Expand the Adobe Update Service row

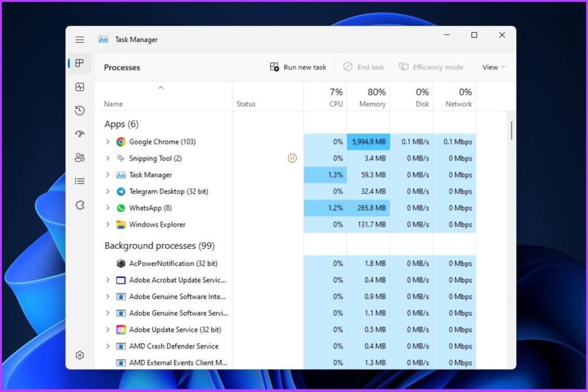[x=107, y=329]
